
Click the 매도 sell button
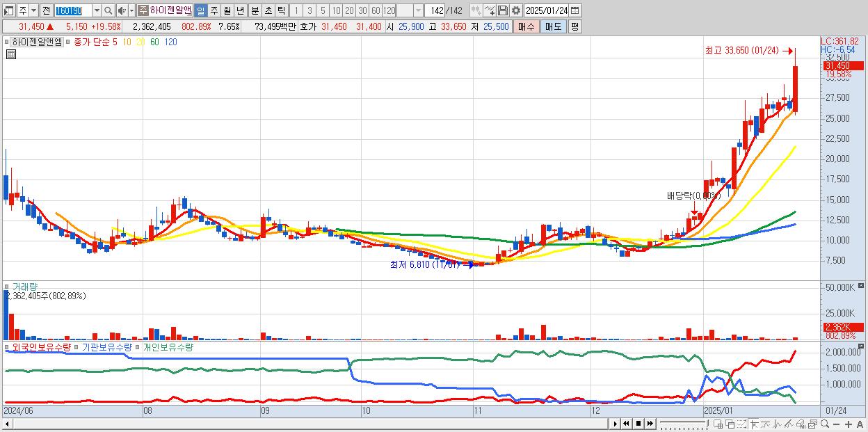click(x=554, y=26)
